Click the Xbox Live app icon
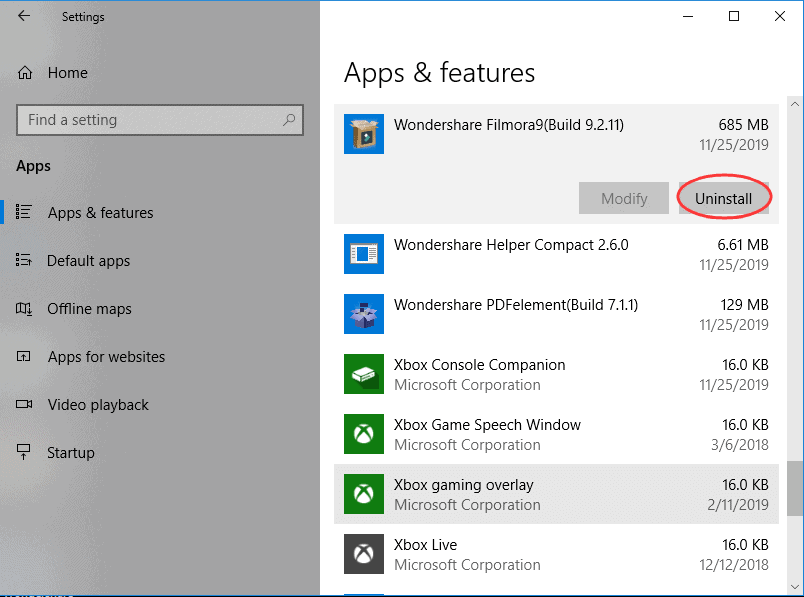804x597 pixels. point(364,554)
